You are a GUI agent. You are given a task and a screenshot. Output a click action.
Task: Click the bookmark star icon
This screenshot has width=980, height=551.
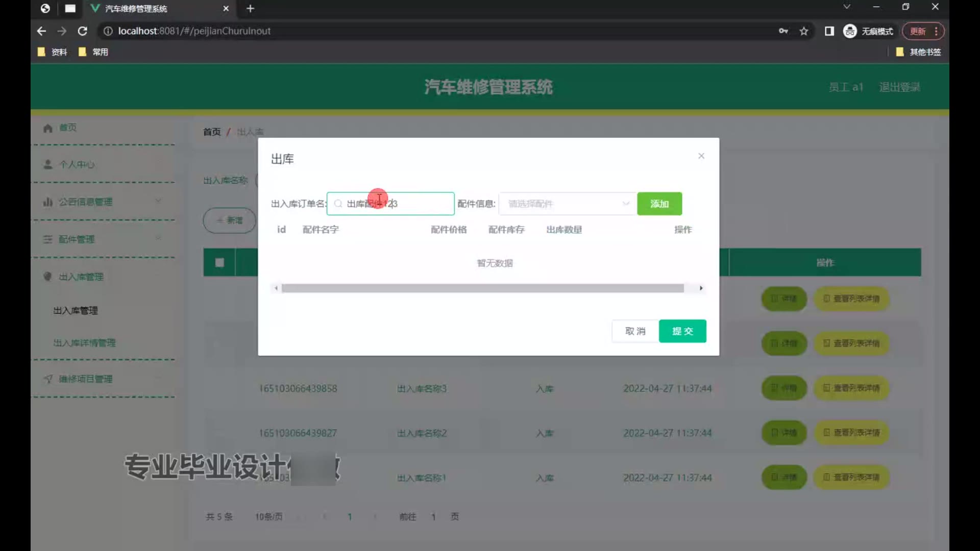pos(804,31)
